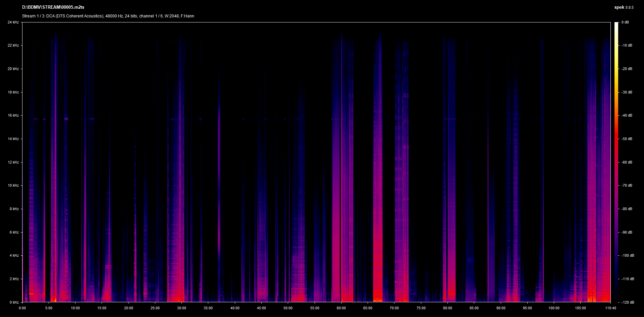Viewport: 644px width, 317px height.
Task: Click the -50 dB scale label
Action: point(627,139)
